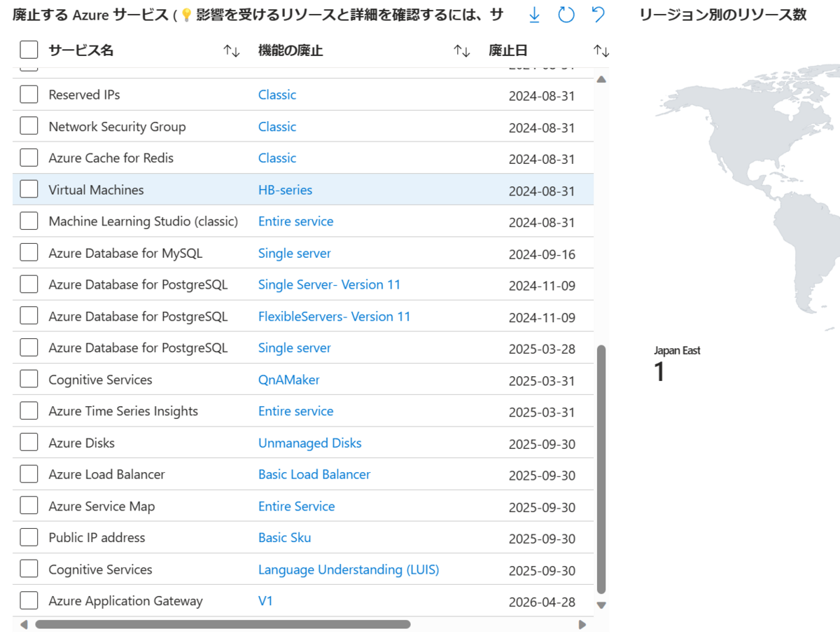Click the Azure Time Series Insights name cell
840x636 pixels.
123,411
